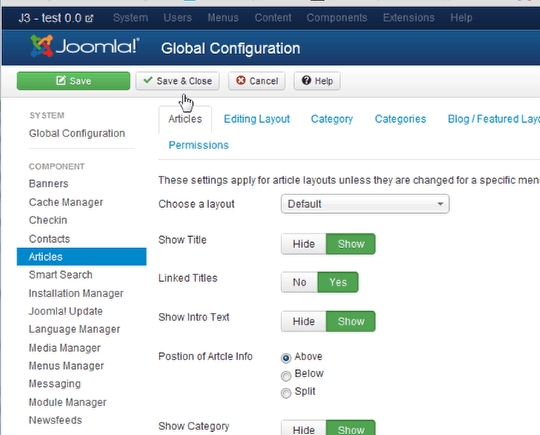The height and width of the screenshot is (435, 540).
Task: Open Global Configuration in sidebar
Action: coord(77,133)
